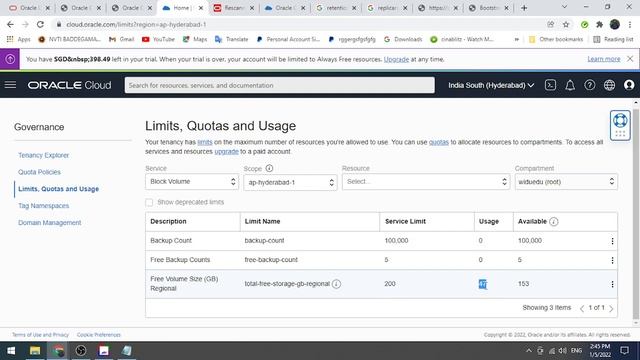This screenshot has width=640, height=360.
Task: Open the support lifebuoy help widget
Action: 620,125
